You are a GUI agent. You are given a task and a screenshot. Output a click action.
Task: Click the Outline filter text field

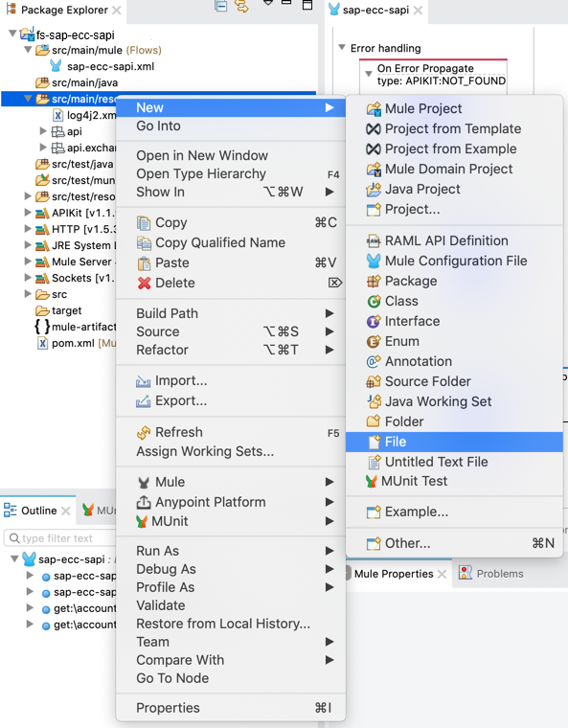pos(59,538)
